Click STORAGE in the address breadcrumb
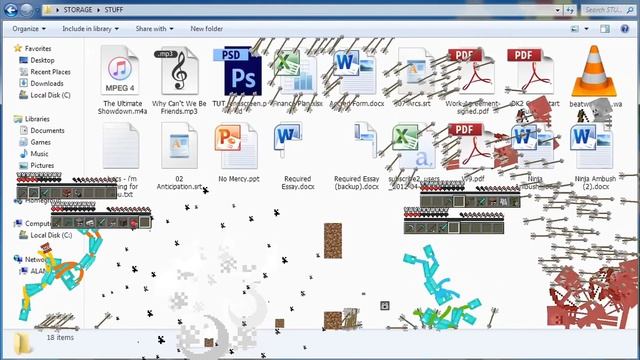 click(78, 10)
